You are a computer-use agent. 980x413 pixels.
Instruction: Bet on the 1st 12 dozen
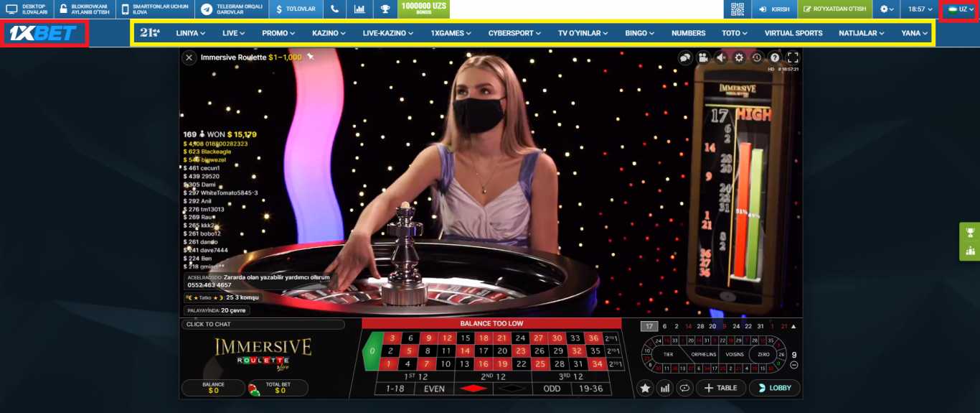click(x=415, y=376)
